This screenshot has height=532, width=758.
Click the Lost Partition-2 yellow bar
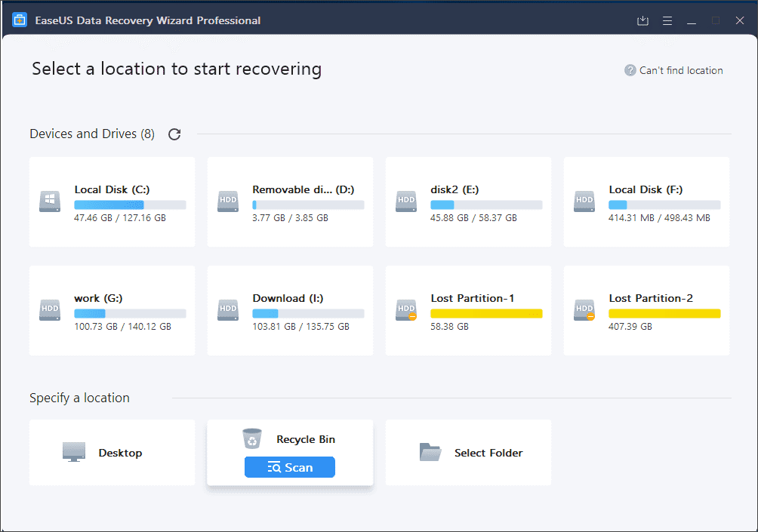[664, 314]
